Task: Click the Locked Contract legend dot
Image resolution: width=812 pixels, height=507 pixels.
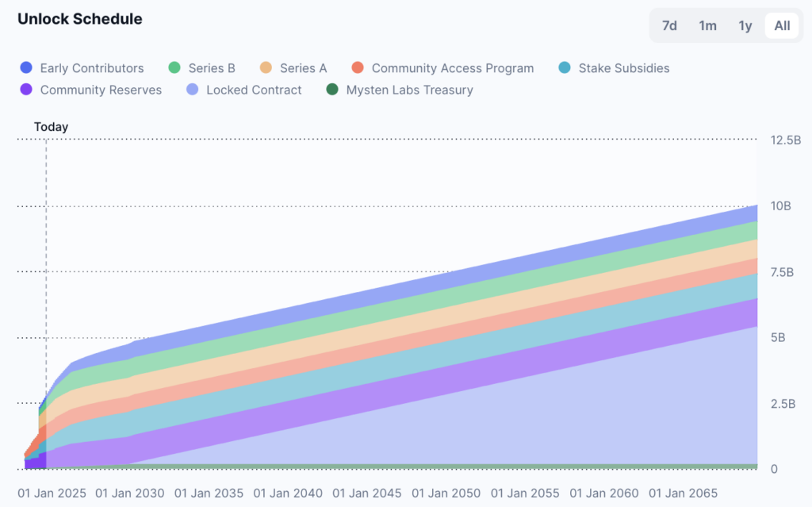Action: (x=192, y=90)
